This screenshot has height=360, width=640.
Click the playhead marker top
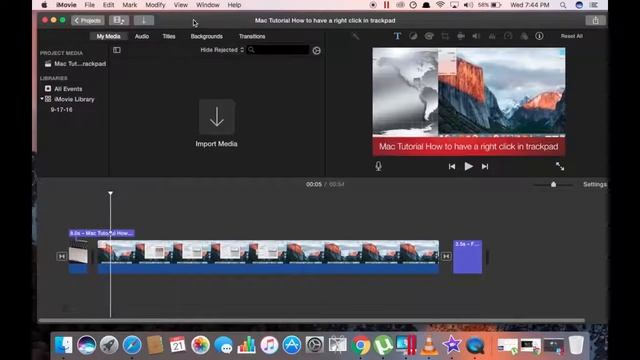110,193
